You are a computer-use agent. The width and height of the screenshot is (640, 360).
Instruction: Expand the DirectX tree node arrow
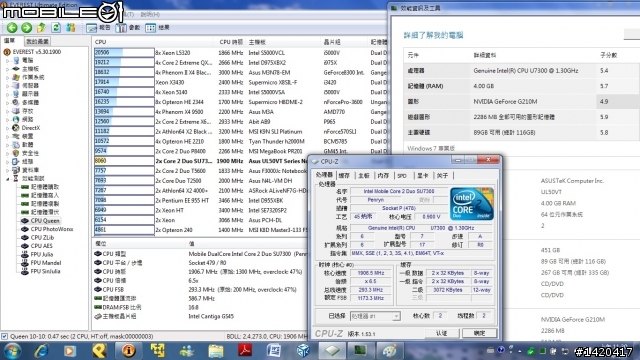point(7,128)
